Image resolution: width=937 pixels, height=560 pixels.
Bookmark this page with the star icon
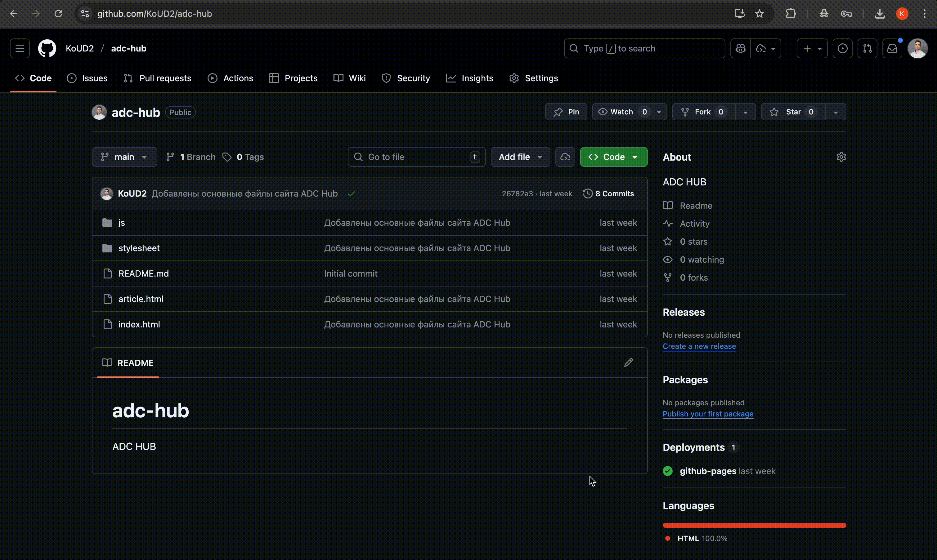click(x=760, y=14)
